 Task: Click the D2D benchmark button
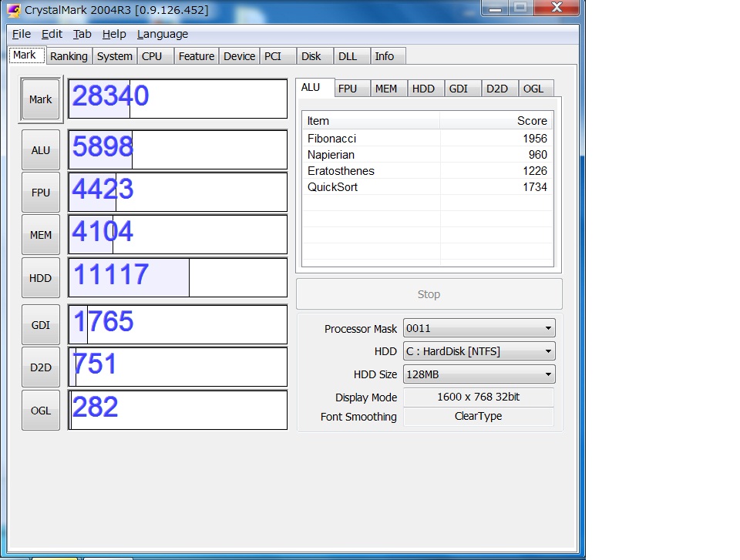[x=41, y=367]
